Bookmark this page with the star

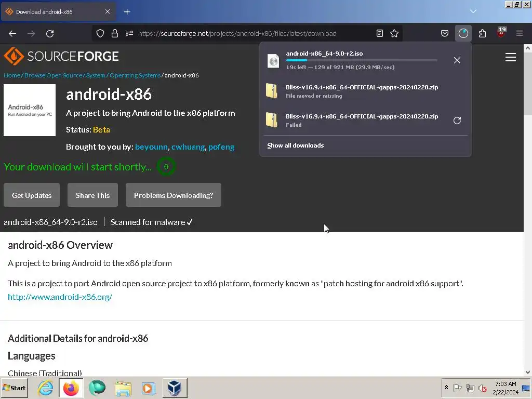pyautogui.click(x=394, y=33)
